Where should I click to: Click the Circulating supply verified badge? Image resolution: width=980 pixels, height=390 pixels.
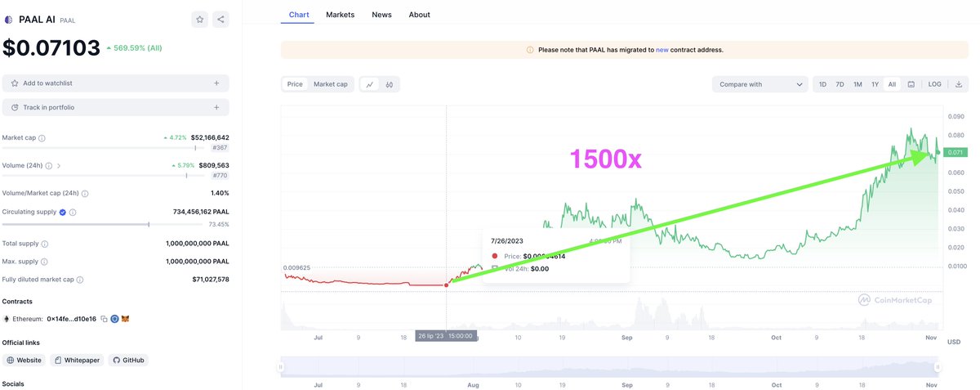point(63,212)
